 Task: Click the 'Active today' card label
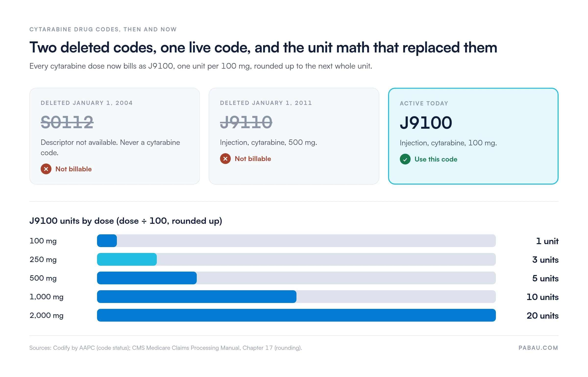pyautogui.click(x=424, y=103)
